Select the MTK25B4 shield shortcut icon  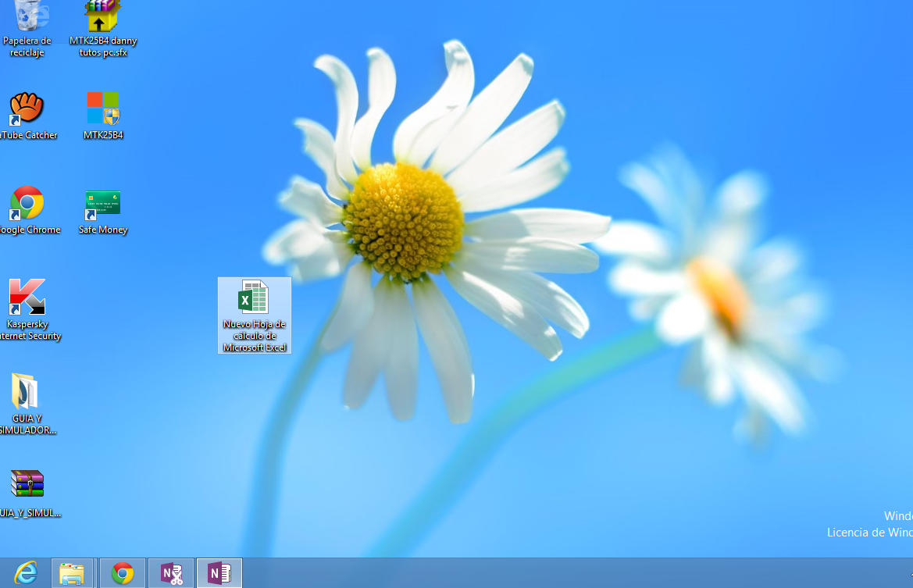pyautogui.click(x=103, y=109)
